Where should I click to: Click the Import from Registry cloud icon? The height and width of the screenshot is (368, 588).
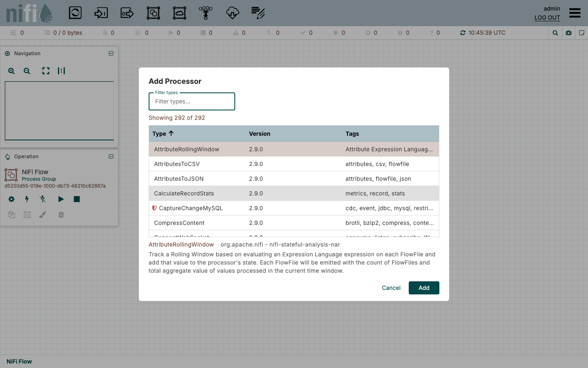[232, 13]
